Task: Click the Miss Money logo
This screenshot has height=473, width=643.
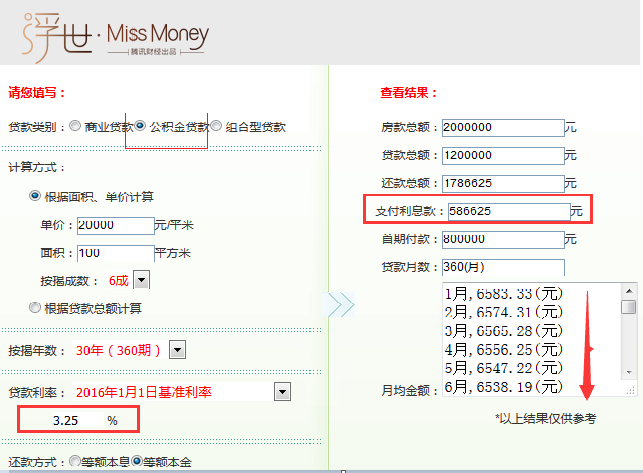Action: point(116,34)
